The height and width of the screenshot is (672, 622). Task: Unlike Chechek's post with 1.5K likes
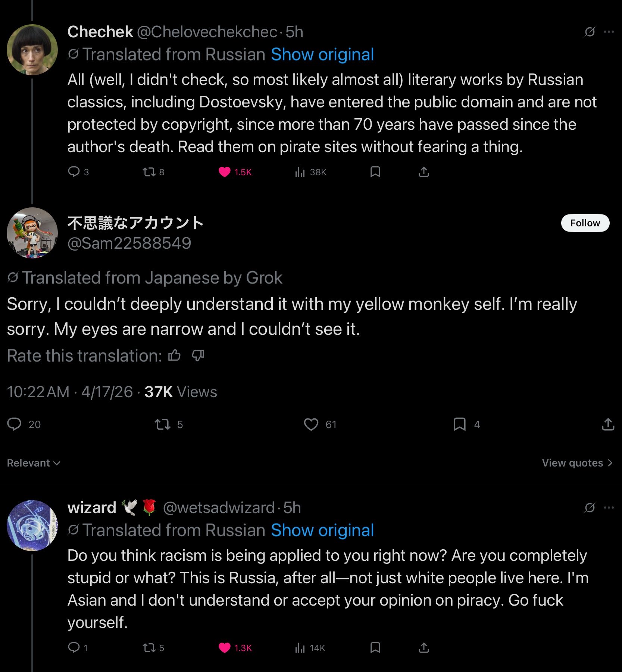pos(224,172)
